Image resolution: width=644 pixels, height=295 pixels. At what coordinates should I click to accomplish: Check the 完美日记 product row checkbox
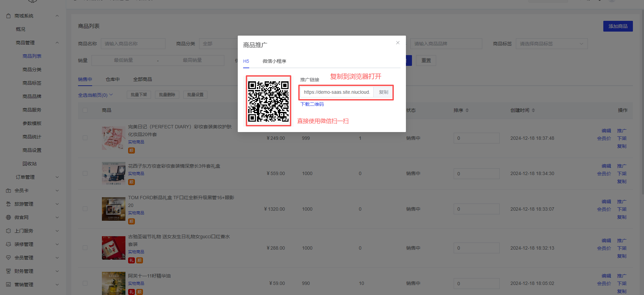[85, 138]
